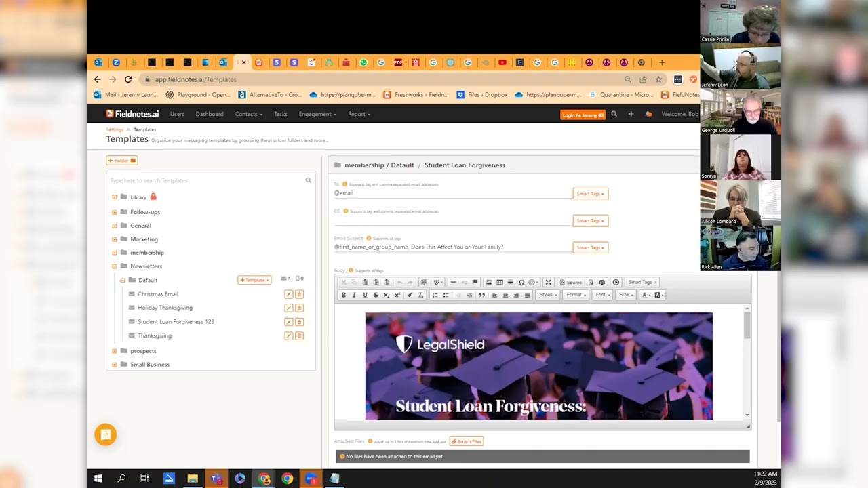Click the anchor flag icon
Viewport: 868px width, 488px height.
(475, 282)
